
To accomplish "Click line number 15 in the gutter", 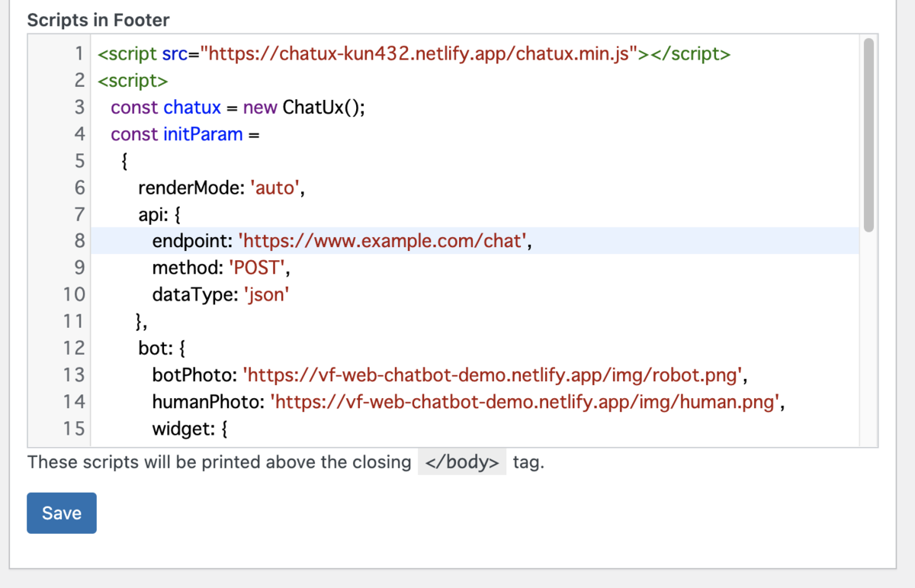I will (74, 428).
